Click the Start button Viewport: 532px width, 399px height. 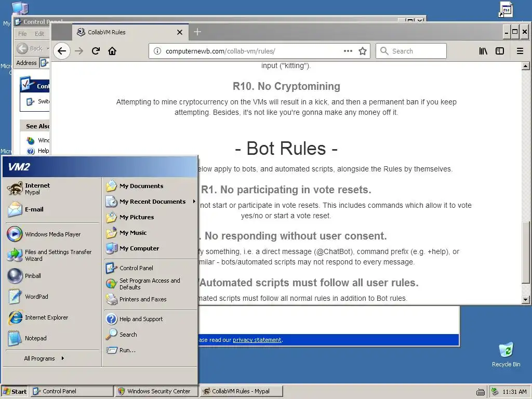pos(15,391)
